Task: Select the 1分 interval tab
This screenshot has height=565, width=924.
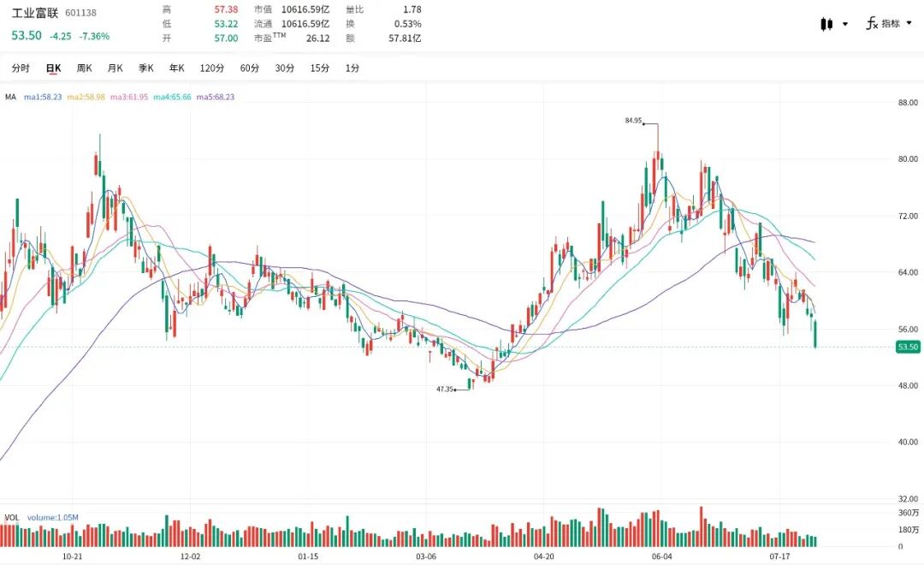Action: coord(352,68)
